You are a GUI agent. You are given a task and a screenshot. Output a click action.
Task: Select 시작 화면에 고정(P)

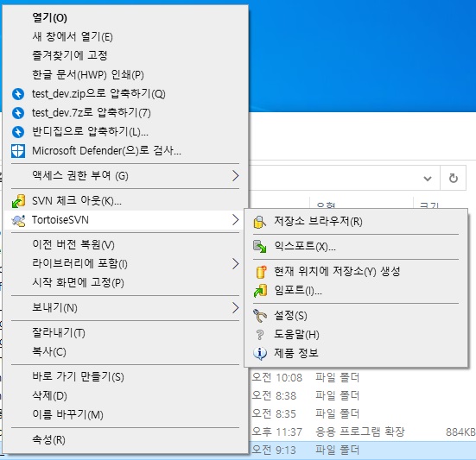coord(125,282)
